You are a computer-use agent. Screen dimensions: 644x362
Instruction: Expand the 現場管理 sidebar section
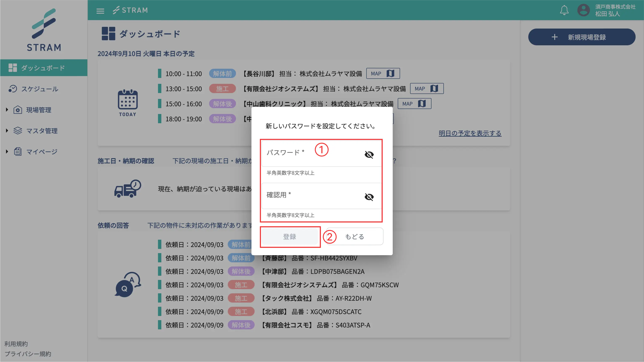point(38,110)
